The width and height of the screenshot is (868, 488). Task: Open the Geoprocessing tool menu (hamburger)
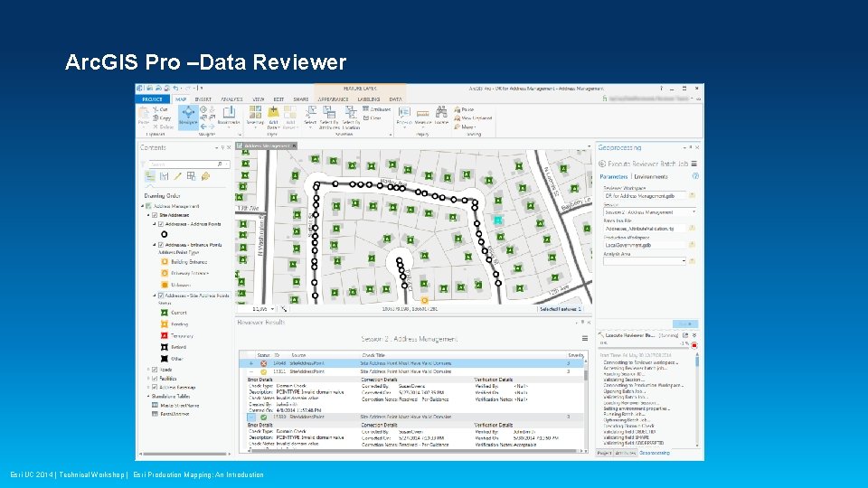pyautogui.click(x=693, y=164)
